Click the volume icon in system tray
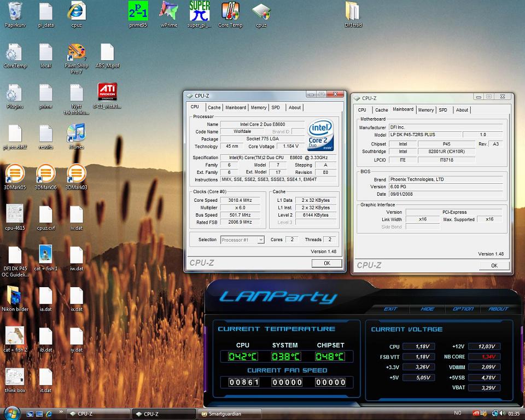The image size is (525, 420). tap(502, 413)
